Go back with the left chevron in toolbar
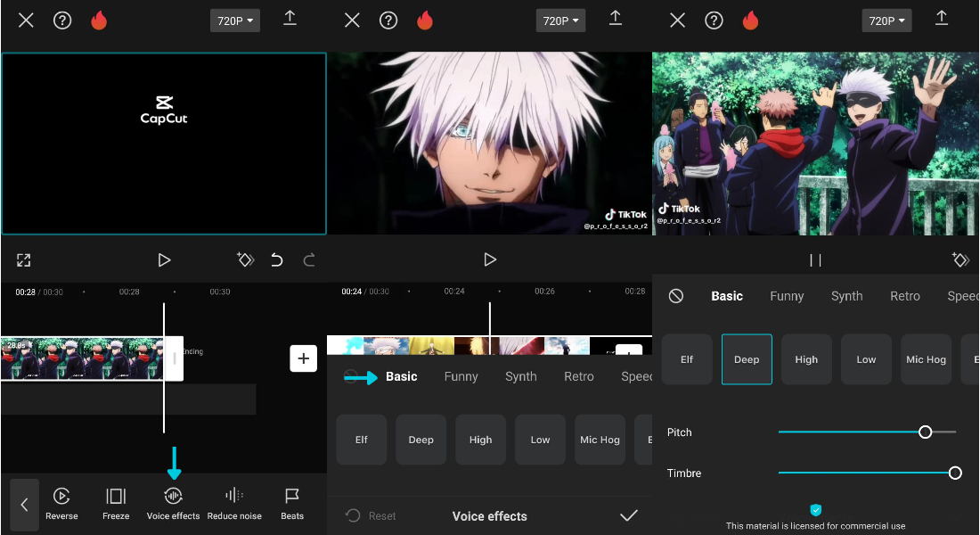 coord(24,505)
